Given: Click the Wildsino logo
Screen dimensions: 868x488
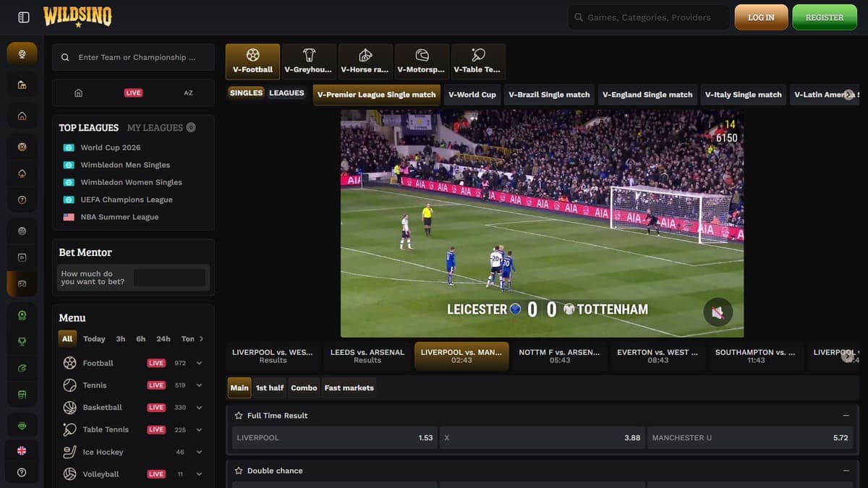Looking at the screenshot, I should [77, 17].
